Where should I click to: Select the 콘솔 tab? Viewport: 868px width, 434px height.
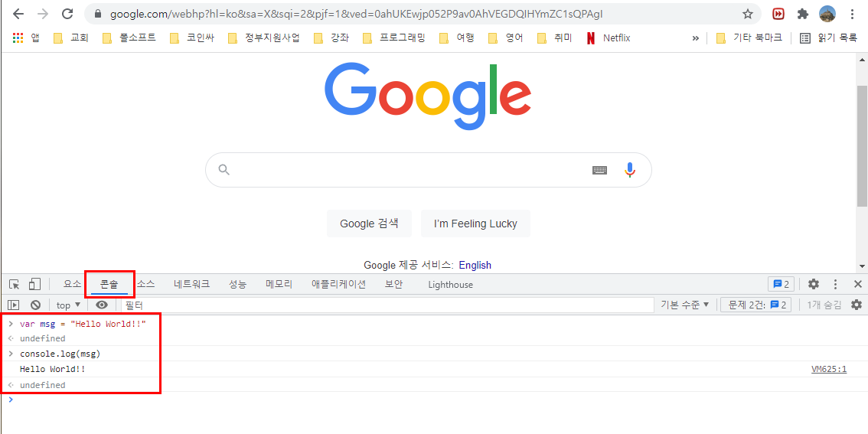pos(109,285)
